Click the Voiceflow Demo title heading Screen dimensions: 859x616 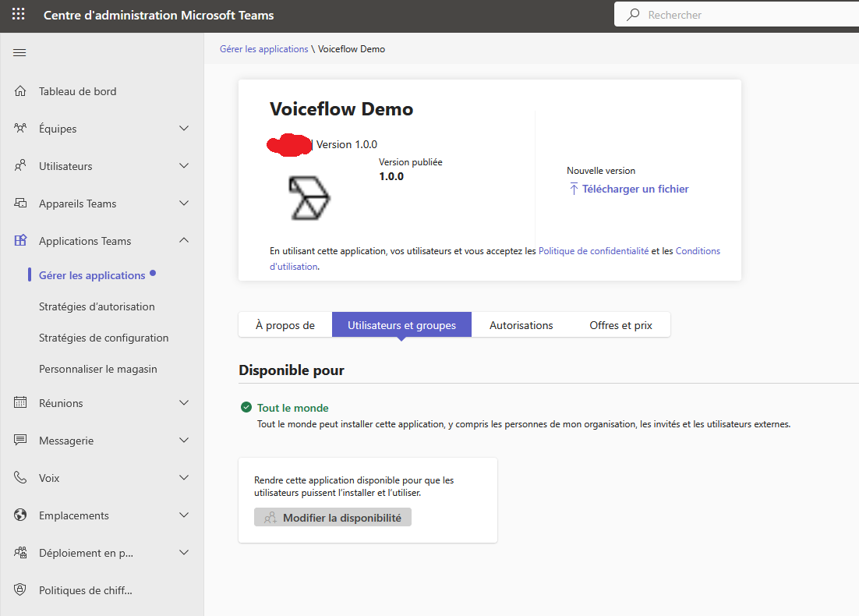coord(341,108)
